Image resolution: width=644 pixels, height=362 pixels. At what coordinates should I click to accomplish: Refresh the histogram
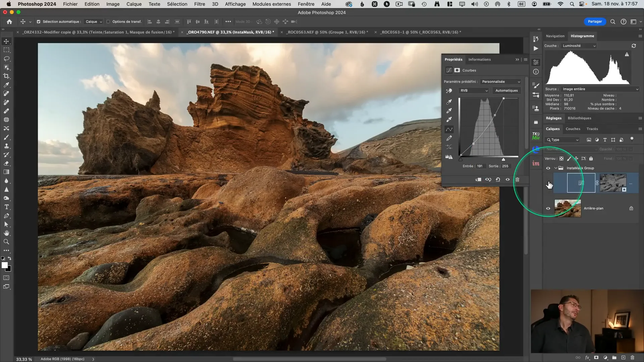tap(634, 46)
